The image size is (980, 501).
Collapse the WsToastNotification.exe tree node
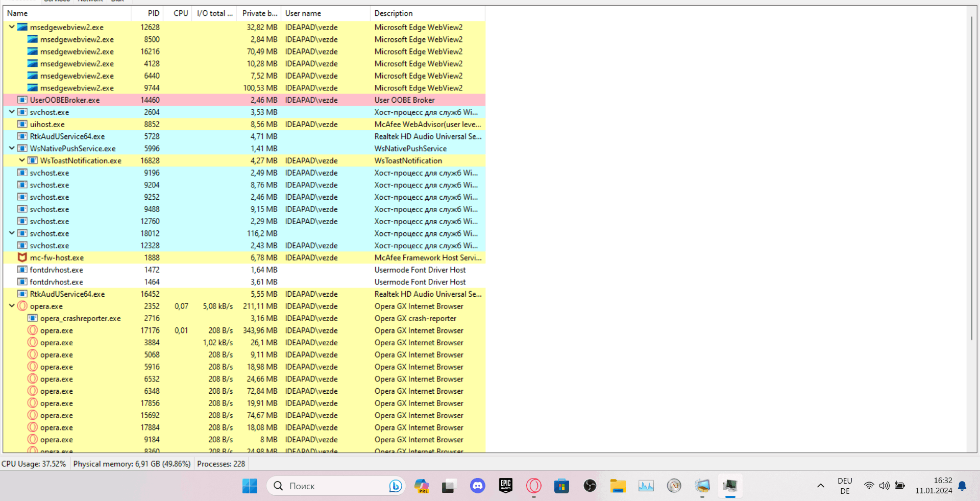[x=22, y=160]
